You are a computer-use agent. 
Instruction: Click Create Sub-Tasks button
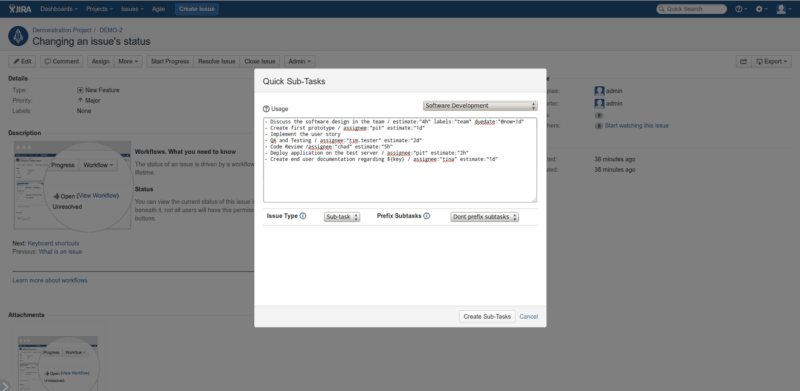(487, 316)
